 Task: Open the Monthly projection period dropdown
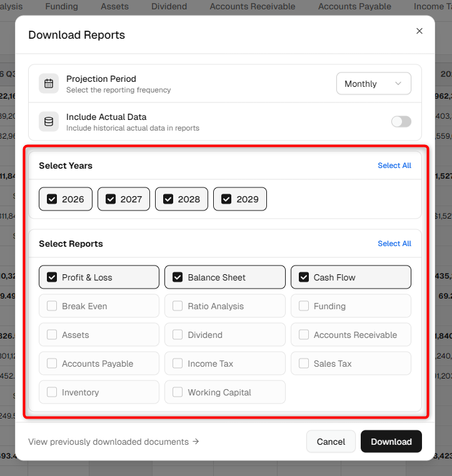pos(374,84)
